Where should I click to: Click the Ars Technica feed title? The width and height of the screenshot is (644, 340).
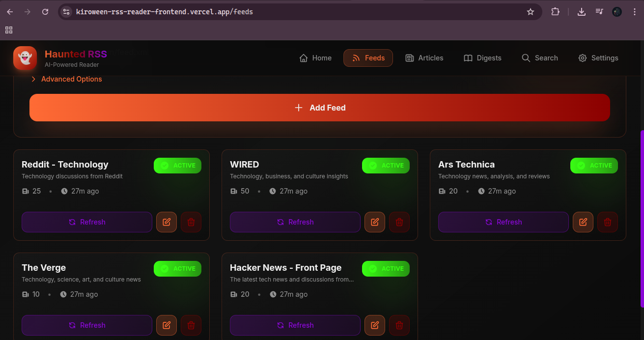point(466,165)
